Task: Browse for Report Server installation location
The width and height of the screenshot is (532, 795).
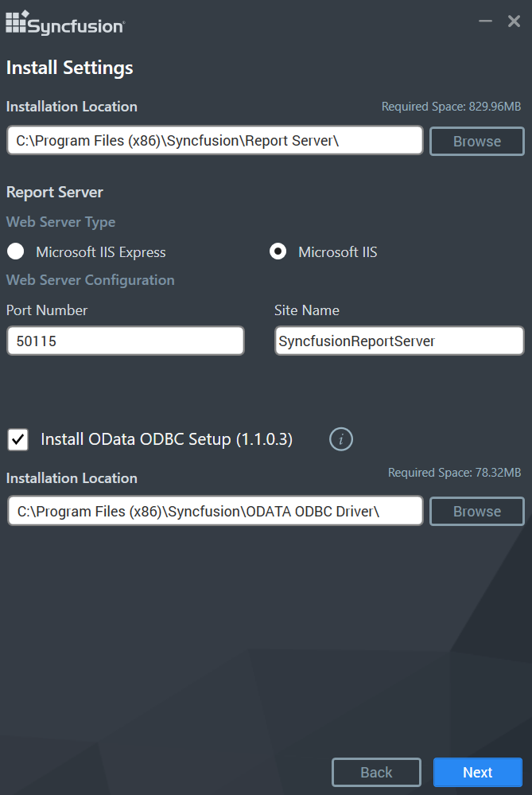Action: coord(477,141)
